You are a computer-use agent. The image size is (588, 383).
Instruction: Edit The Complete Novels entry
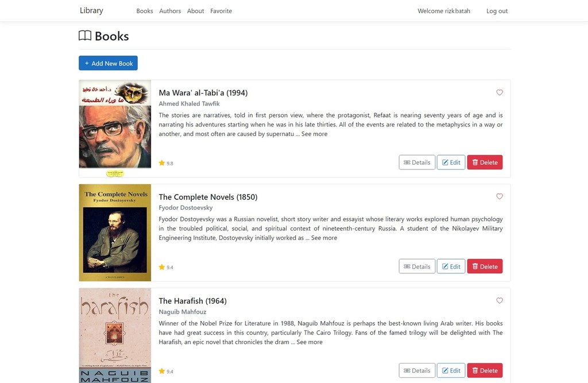(451, 266)
